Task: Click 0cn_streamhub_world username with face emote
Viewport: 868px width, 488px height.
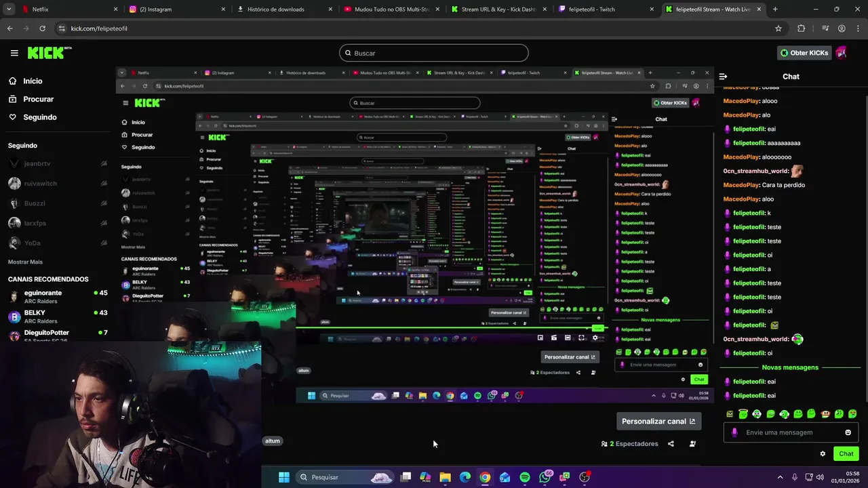Action: 755,171
